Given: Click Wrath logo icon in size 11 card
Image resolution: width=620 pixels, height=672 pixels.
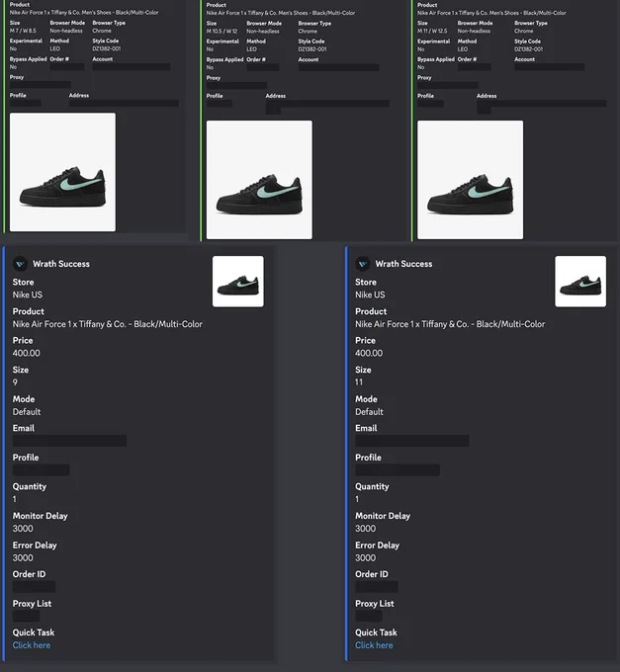Looking at the screenshot, I should pos(362,264).
